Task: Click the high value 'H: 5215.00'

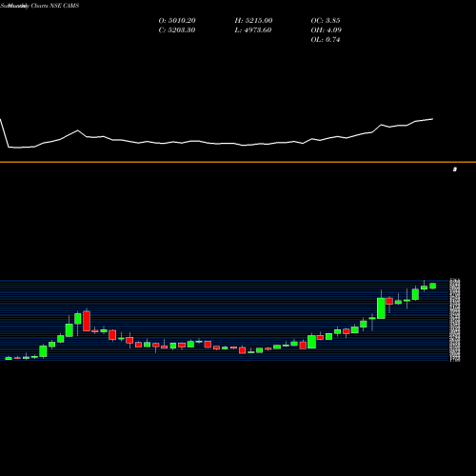Action: 253,21
